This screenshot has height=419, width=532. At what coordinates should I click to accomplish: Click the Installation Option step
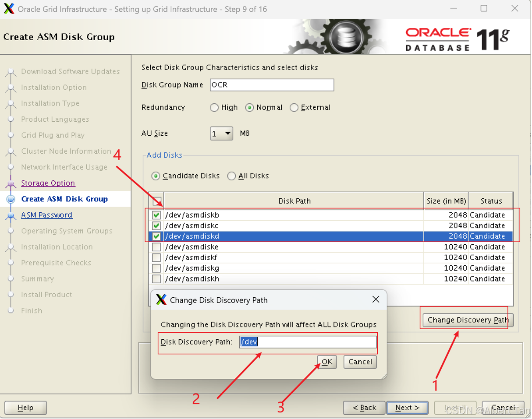(x=54, y=88)
